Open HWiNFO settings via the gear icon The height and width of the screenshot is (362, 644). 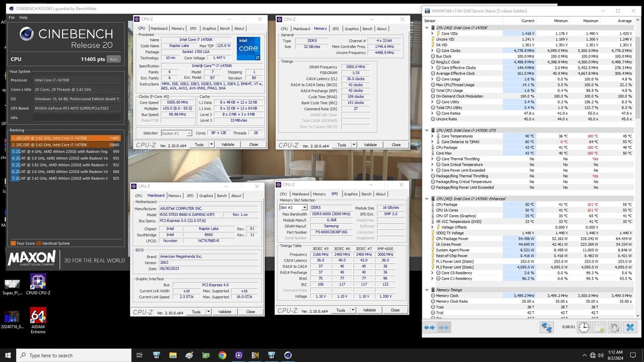[614, 327]
